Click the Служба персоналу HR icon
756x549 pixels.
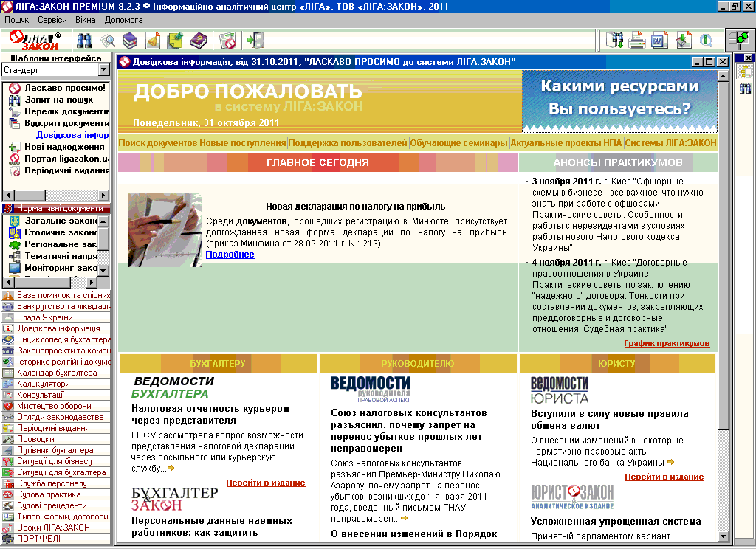pos(7,483)
